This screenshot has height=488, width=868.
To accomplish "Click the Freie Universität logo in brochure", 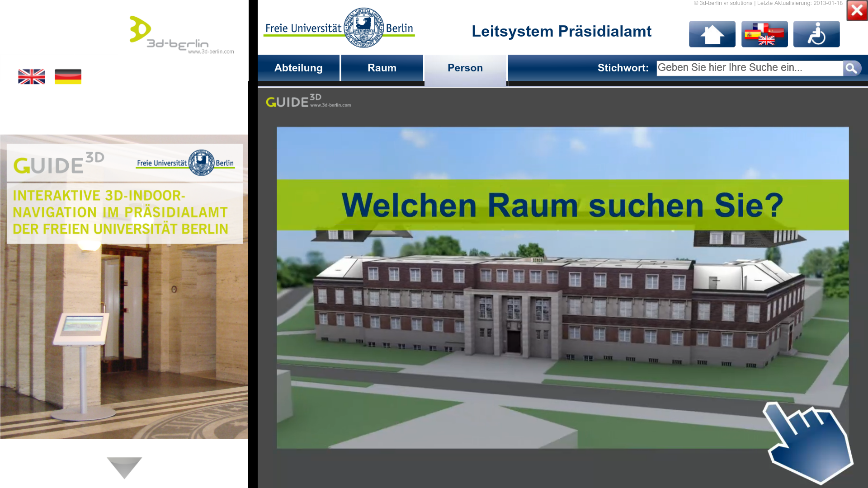I will point(185,163).
